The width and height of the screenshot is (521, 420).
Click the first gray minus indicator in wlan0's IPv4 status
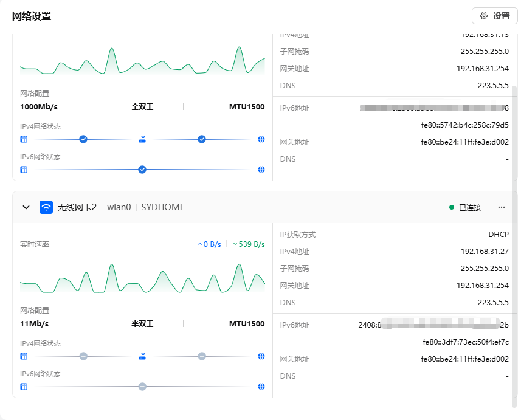(x=83, y=356)
